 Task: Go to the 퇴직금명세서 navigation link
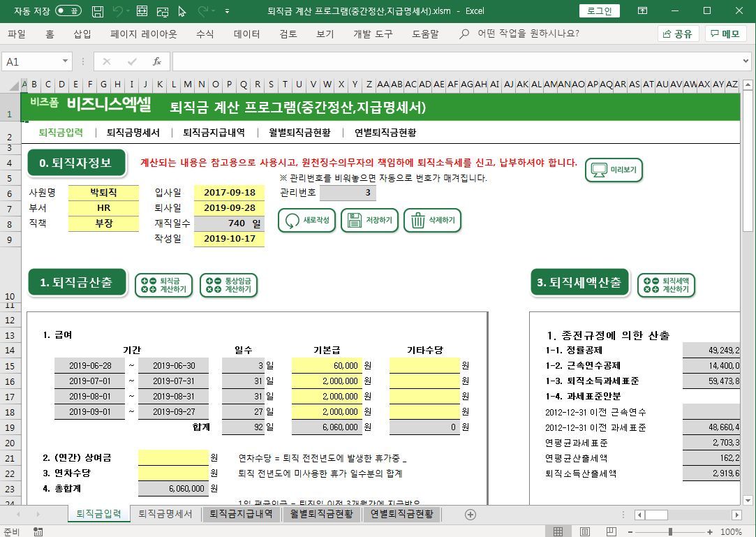(133, 133)
